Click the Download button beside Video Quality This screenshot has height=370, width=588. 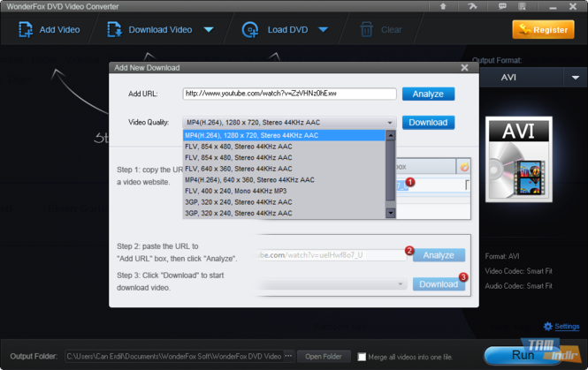[x=428, y=123]
